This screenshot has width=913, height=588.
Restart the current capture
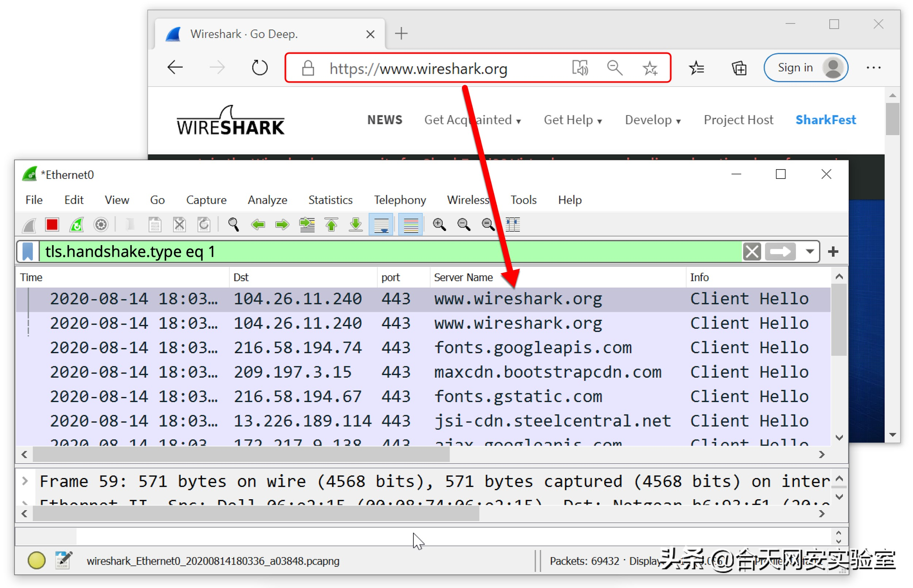pyautogui.click(x=77, y=225)
